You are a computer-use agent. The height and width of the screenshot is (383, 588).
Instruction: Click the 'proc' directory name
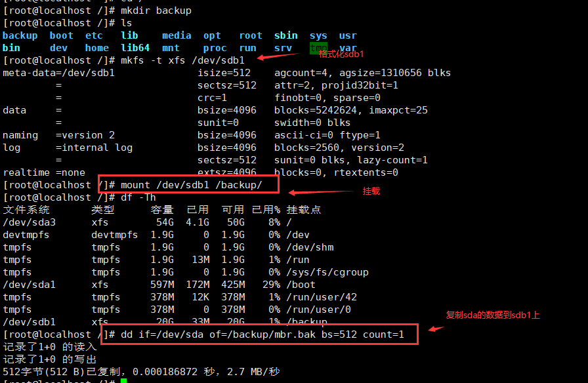pyautogui.click(x=215, y=48)
